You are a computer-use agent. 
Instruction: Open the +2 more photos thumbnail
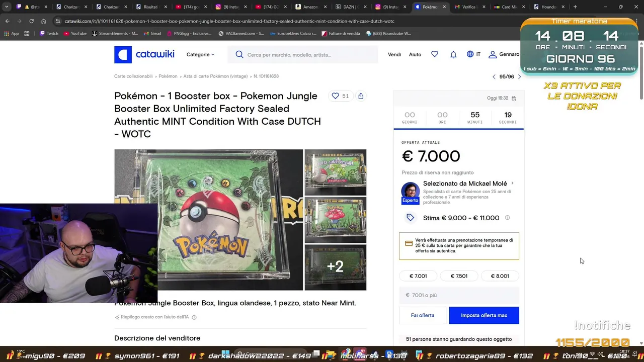335,267
